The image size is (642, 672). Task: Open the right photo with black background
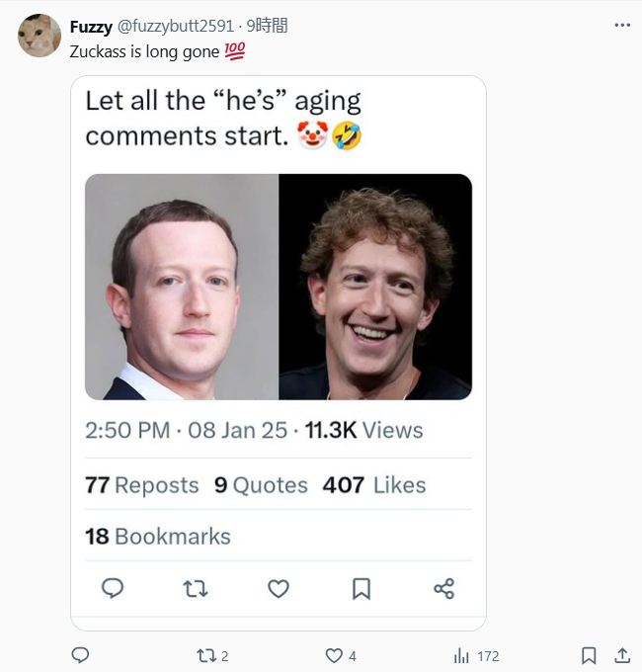pyautogui.click(x=375, y=287)
